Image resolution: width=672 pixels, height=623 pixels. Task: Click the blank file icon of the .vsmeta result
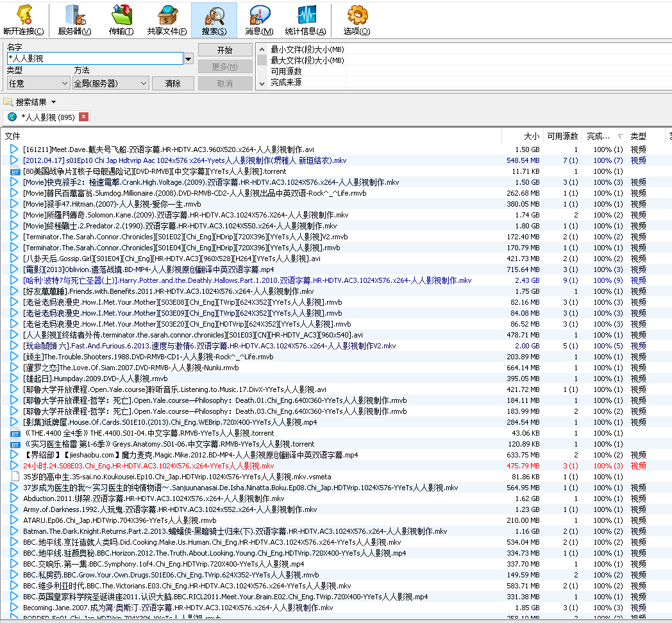pos(15,477)
